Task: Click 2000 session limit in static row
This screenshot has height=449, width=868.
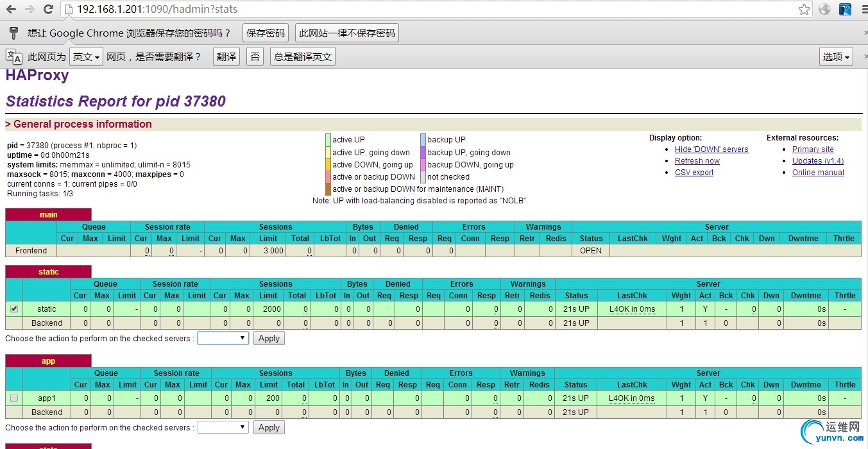Action: point(272,309)
